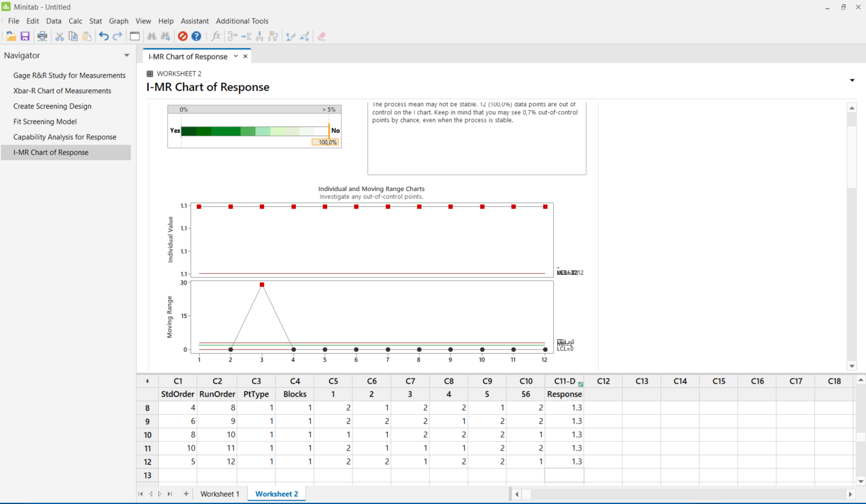866x504 pixels.
Task: Click the Cancel Refresh red icon
Action: click(182, 35)
